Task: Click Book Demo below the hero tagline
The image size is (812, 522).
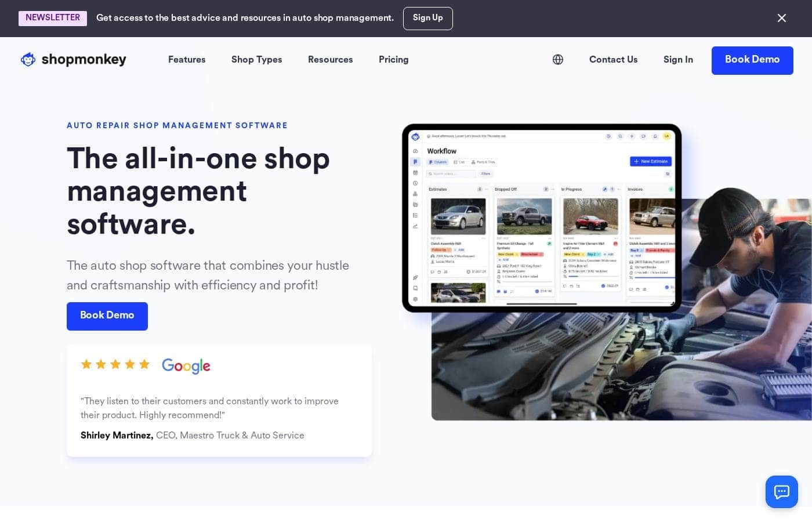Action: pos(107,316)
